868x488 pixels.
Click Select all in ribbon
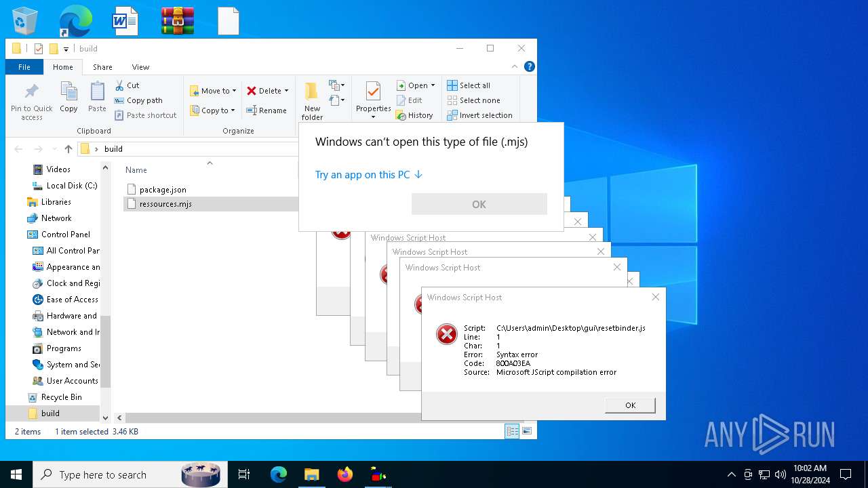pyautogui.click(x=469, y=85)
